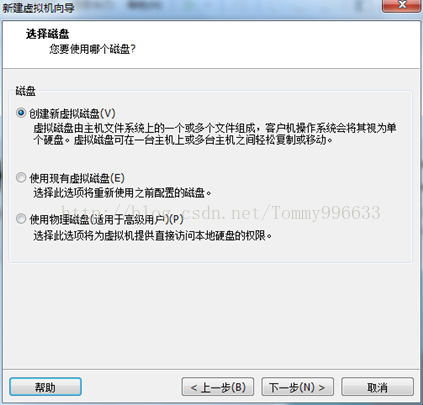The image size is (423, 405).
Task: Click the description 选择此选项将重新使用之前配置的磁盘
Action: [x=122, y=192]
